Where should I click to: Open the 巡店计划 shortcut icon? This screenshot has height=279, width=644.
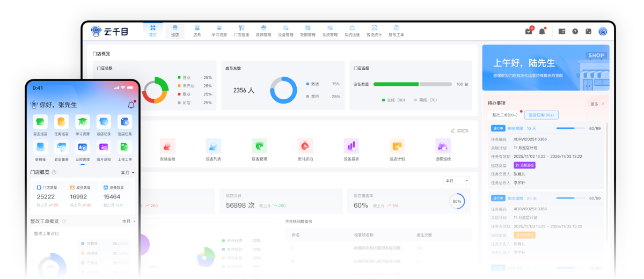pos(397,146)
